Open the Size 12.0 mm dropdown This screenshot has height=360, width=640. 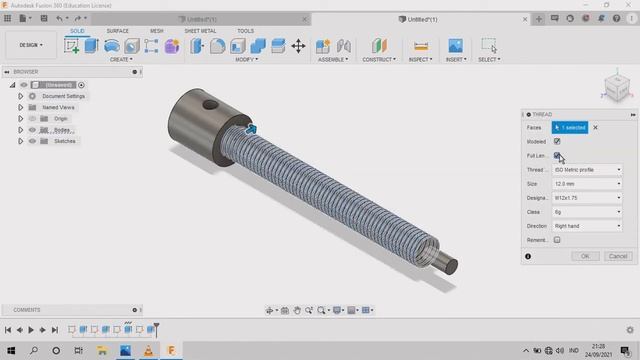[x=587, y=184]
